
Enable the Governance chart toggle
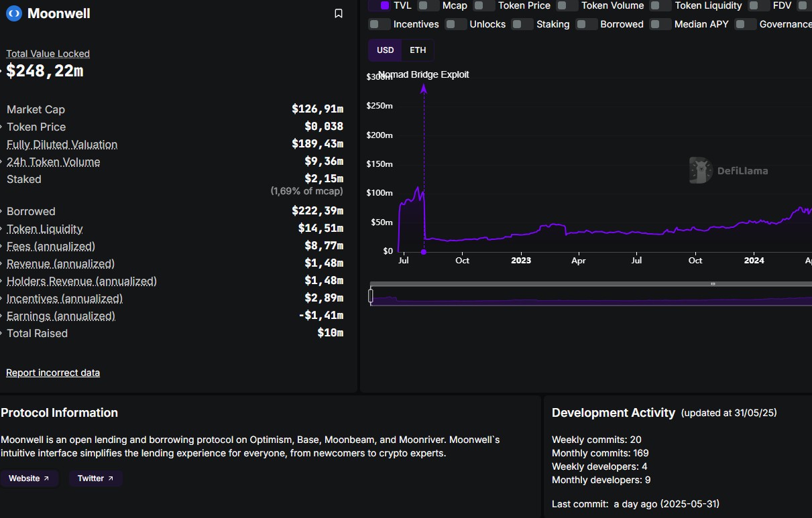746,24
